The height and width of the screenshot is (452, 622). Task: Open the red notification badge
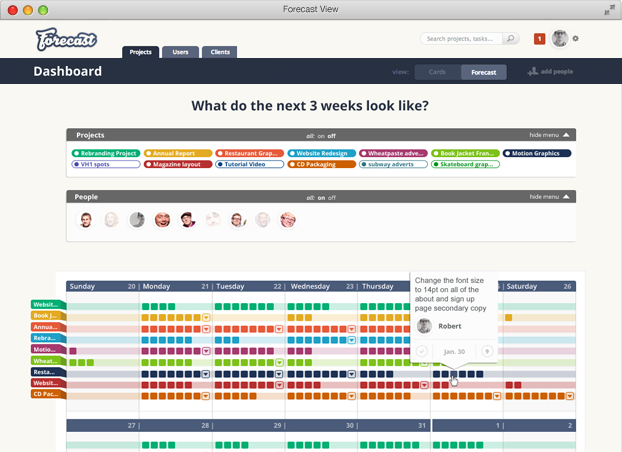[x=539, y=39]
